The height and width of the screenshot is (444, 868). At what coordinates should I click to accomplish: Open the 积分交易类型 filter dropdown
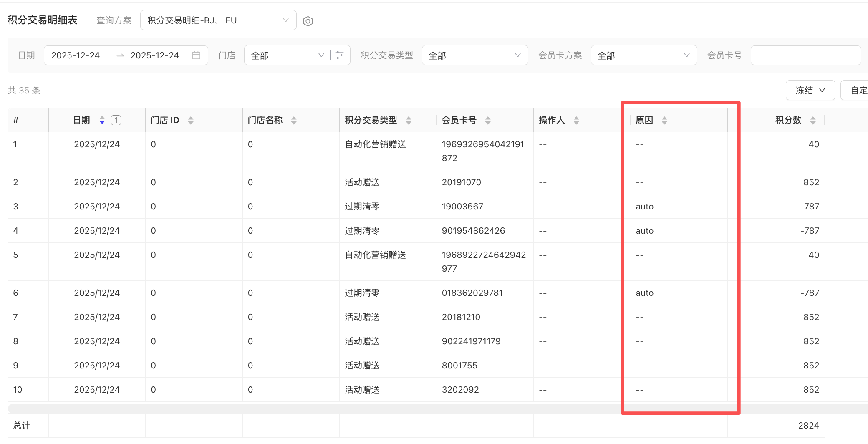(x=474, y=55)
